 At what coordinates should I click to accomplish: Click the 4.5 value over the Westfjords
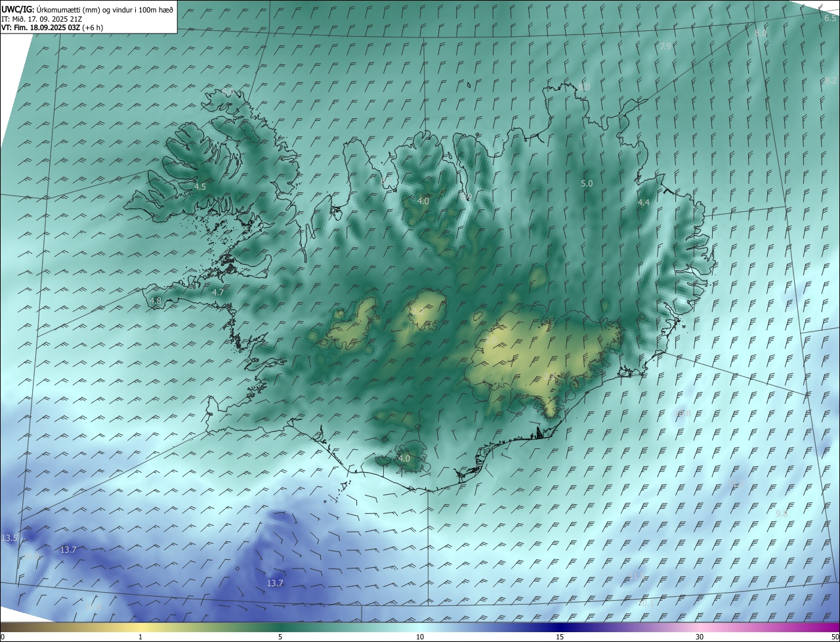200,187
